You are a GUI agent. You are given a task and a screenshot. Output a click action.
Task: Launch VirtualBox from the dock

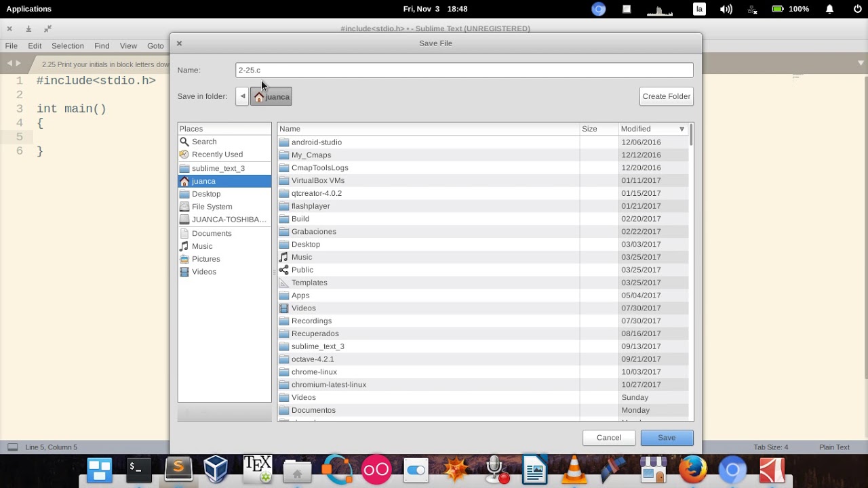click(216, 469)
